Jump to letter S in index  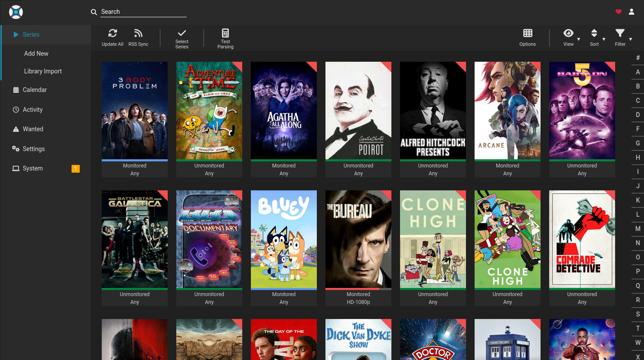(638, 314)
